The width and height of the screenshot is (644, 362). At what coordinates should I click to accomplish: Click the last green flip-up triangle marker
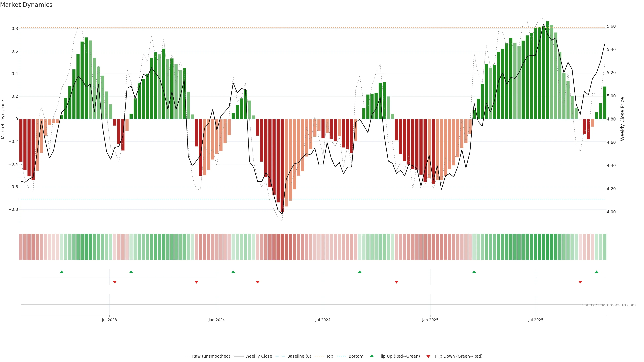point(597,272)
